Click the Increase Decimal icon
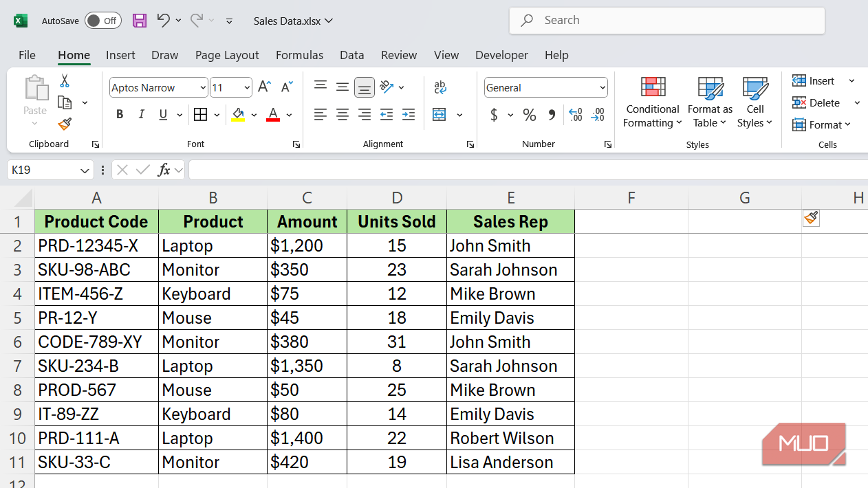The height and width of the screenshot is (488, 868). (576, 115)
